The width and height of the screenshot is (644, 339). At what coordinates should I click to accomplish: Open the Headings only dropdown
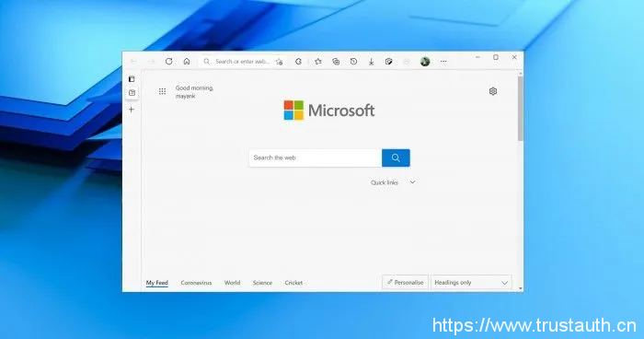pos(471,283)
